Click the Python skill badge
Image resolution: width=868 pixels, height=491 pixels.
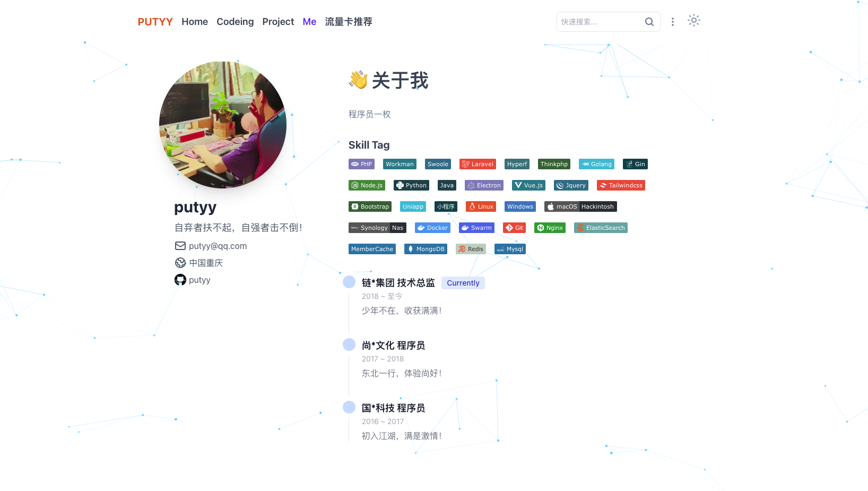(x=411, y=185)
